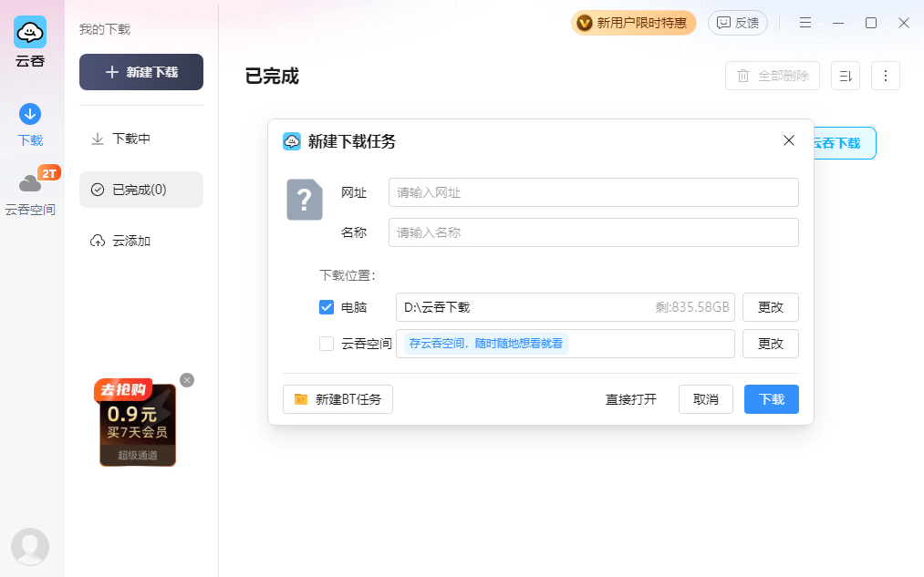The image size is (924, 577).
Task: Open the hamburger menu near the window controls
Action: pos(805,23)
